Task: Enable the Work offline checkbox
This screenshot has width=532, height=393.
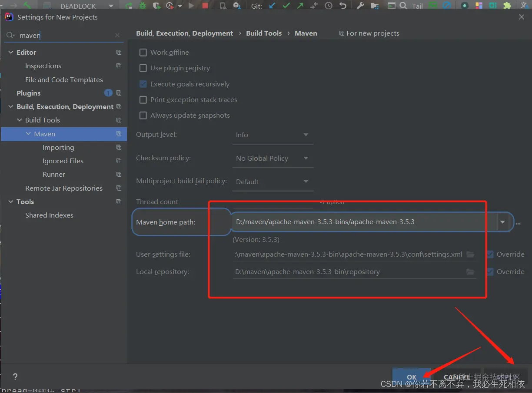Action: point(143,52)
